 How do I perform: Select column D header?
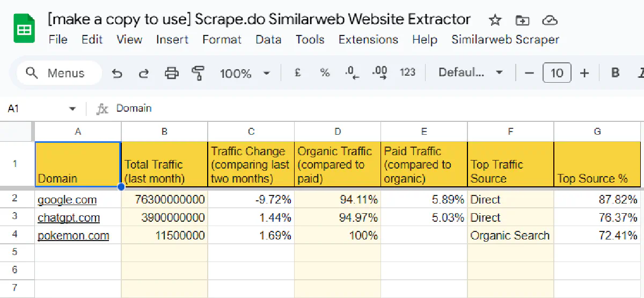click(338, 132)
